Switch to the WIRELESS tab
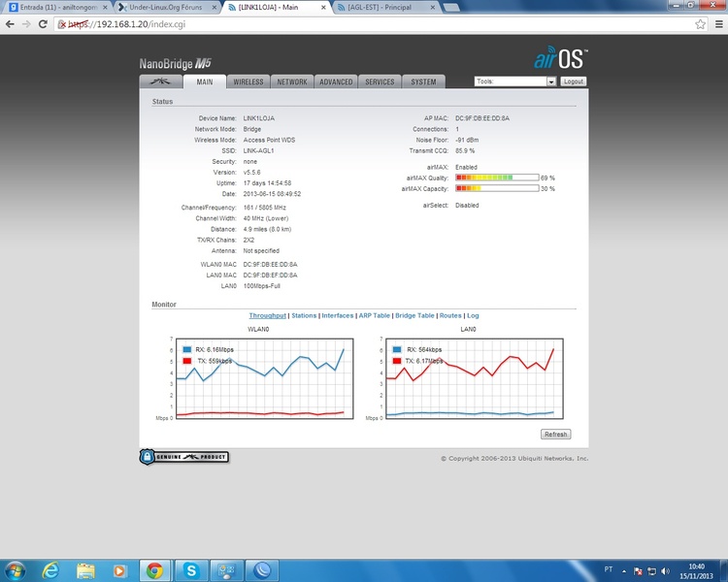Screen dimensions: 728x582 [x=248, y=81]
